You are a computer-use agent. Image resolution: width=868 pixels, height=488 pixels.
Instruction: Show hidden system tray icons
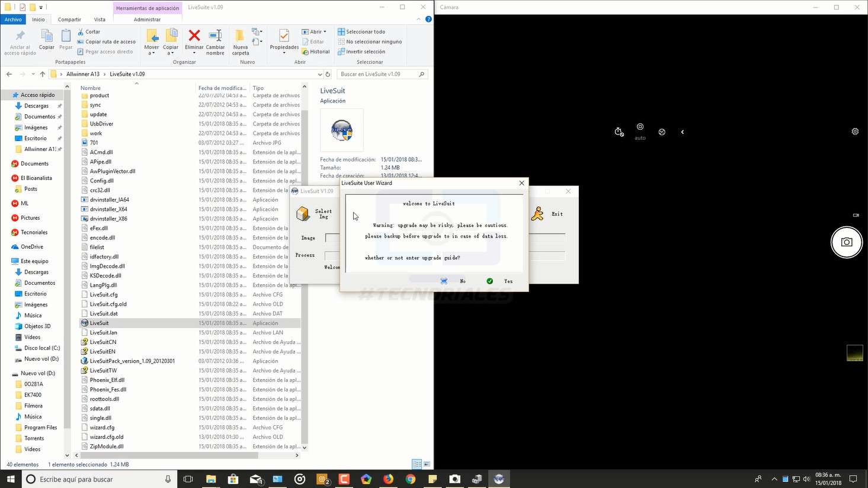point(774,479)
